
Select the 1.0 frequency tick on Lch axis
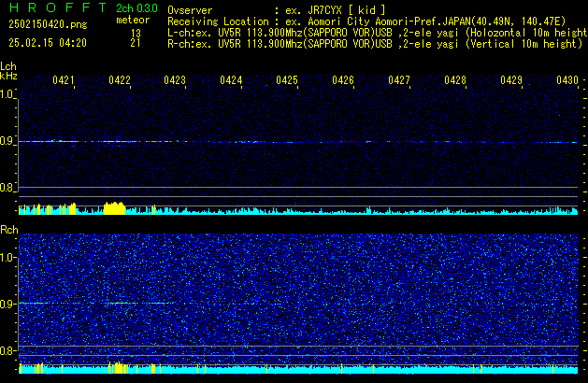click(x=7, y=94)
